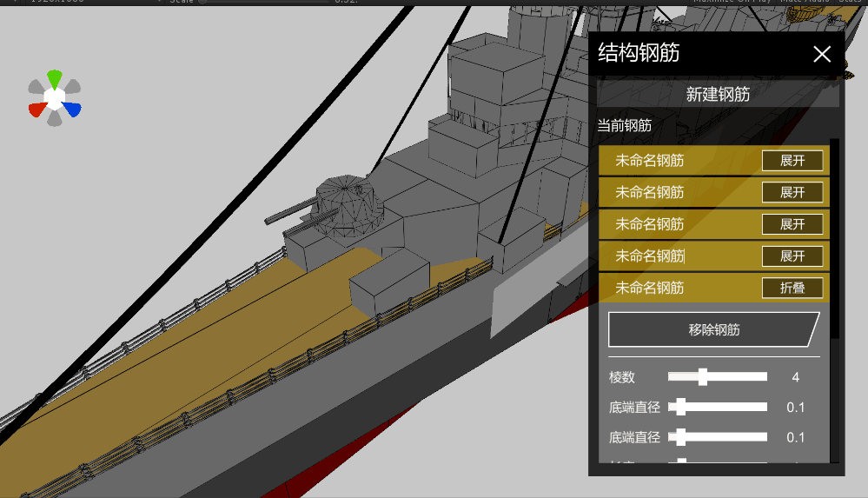Click the 棱数 slider handle
The image size is (868, 498).
point(703,376)
